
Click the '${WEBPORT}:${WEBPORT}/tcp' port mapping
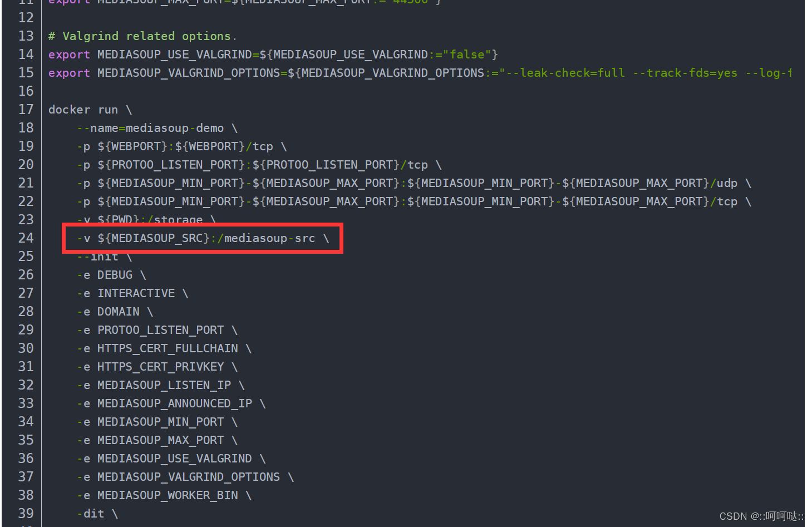185,146
